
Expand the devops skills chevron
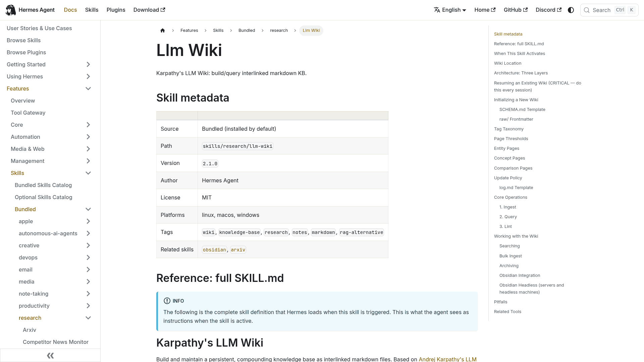pyautogui.click(x=88, y=257)
